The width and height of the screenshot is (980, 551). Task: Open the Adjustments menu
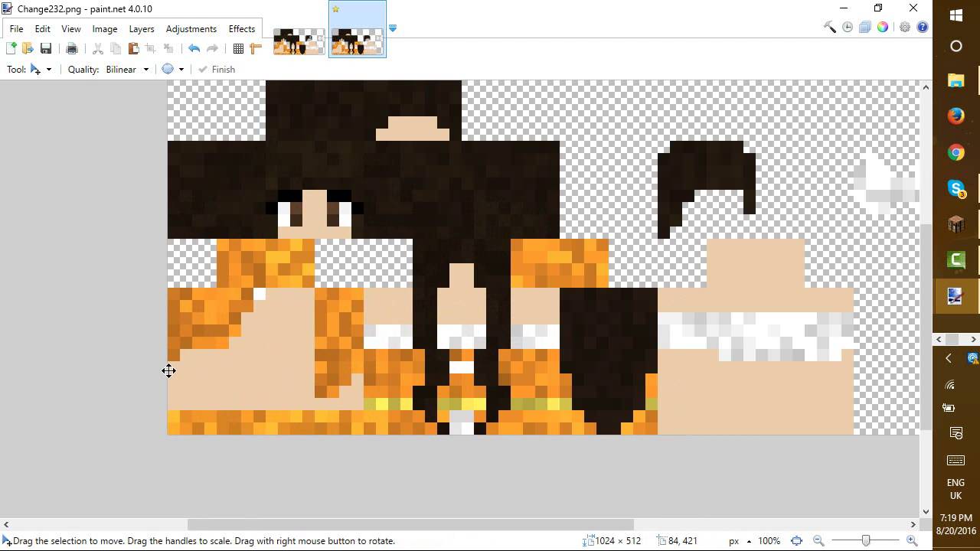191,28
